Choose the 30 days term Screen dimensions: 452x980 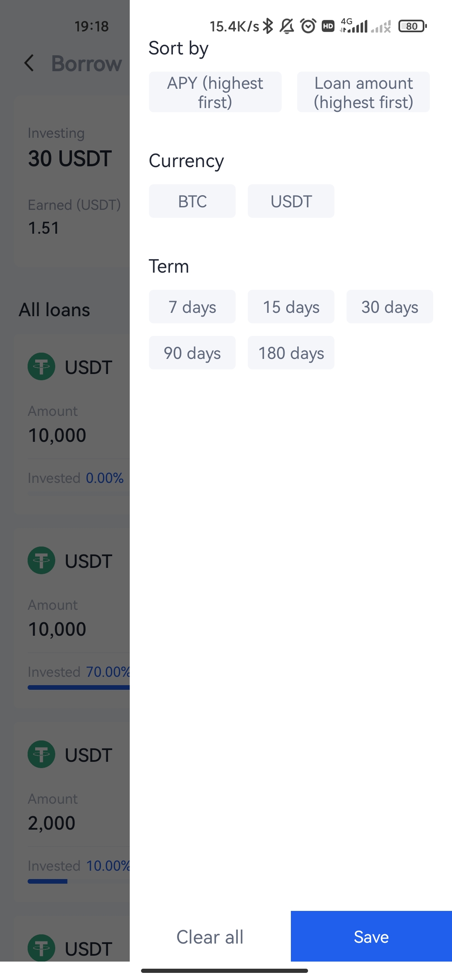(x=390, y=307)
